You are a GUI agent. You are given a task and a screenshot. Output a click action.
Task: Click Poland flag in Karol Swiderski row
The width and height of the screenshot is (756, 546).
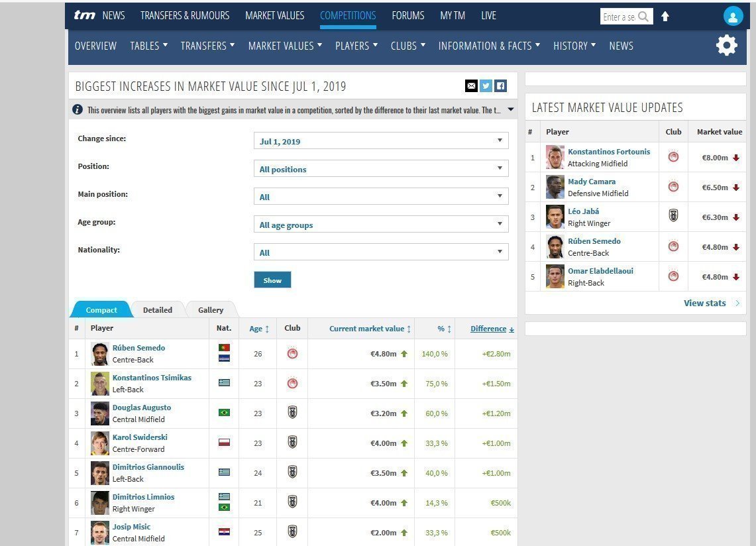[x=224, y=442]
